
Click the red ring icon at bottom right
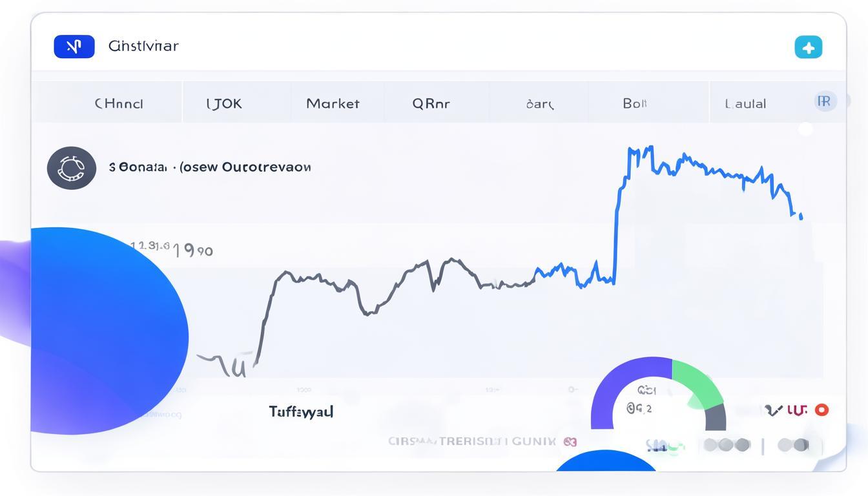[821, 409]
